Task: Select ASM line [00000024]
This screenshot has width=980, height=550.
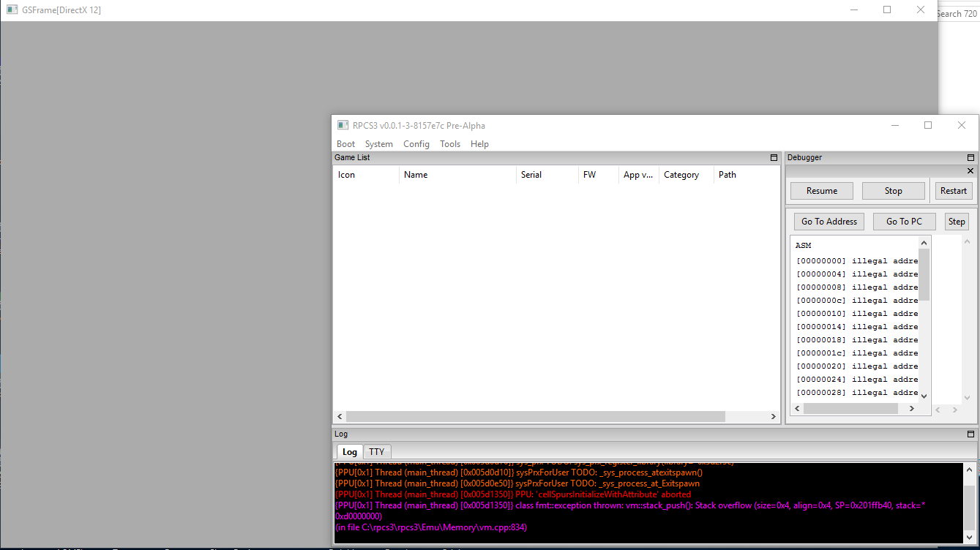Action: tap(857, 380)
